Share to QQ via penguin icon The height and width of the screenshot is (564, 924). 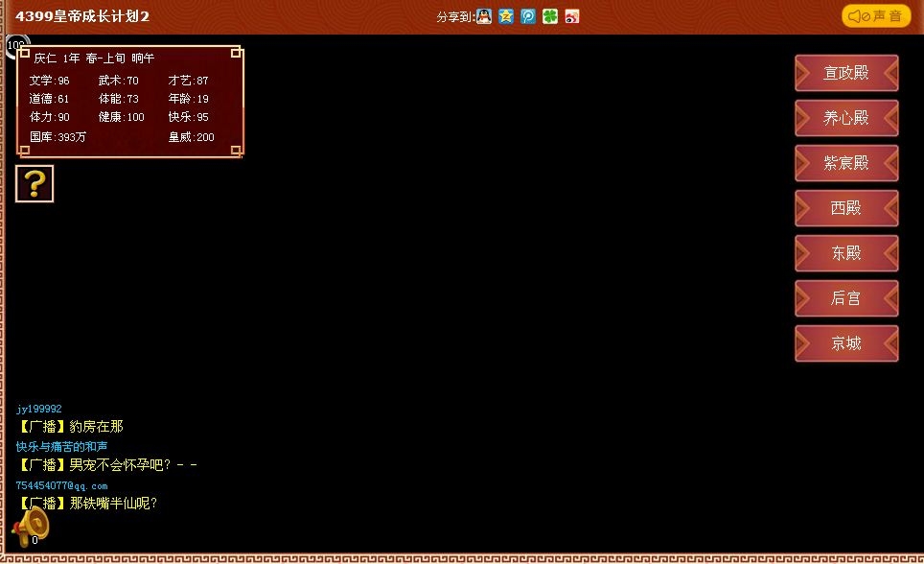[484, 16]
